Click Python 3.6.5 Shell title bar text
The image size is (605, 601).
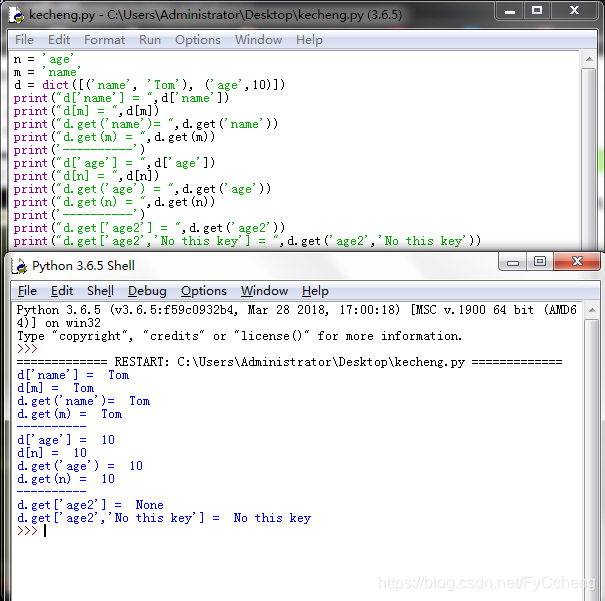[83, 266]
